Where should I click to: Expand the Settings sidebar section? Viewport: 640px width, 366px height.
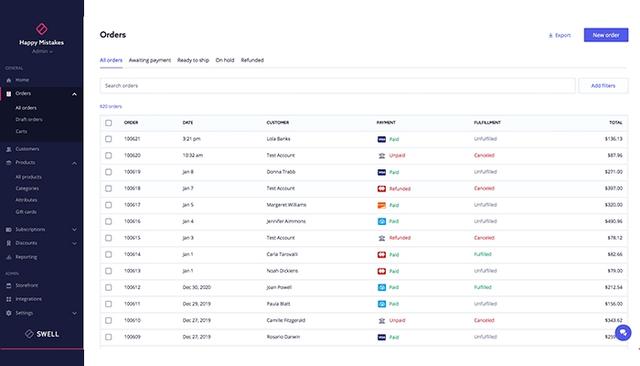click(74, 313)
